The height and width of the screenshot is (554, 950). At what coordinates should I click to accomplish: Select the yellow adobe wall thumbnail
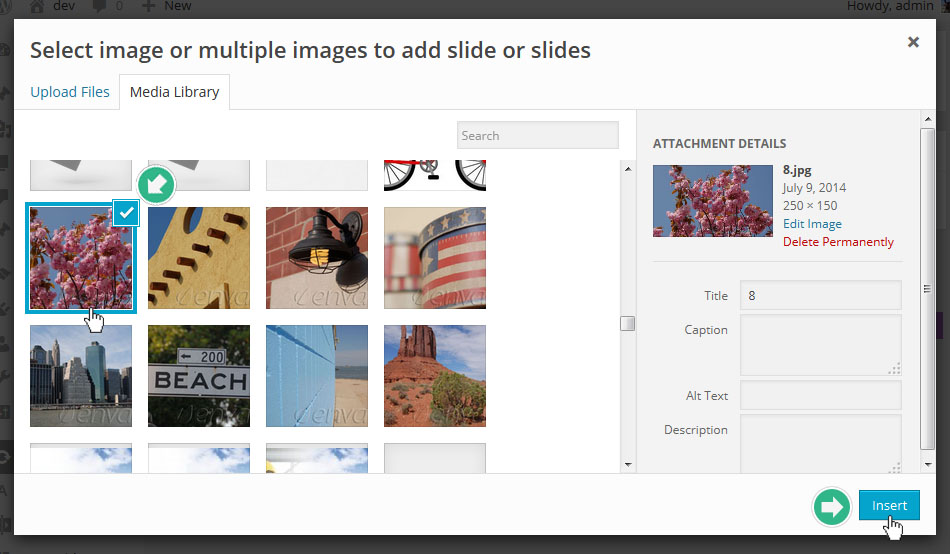(x=199, y=258)
